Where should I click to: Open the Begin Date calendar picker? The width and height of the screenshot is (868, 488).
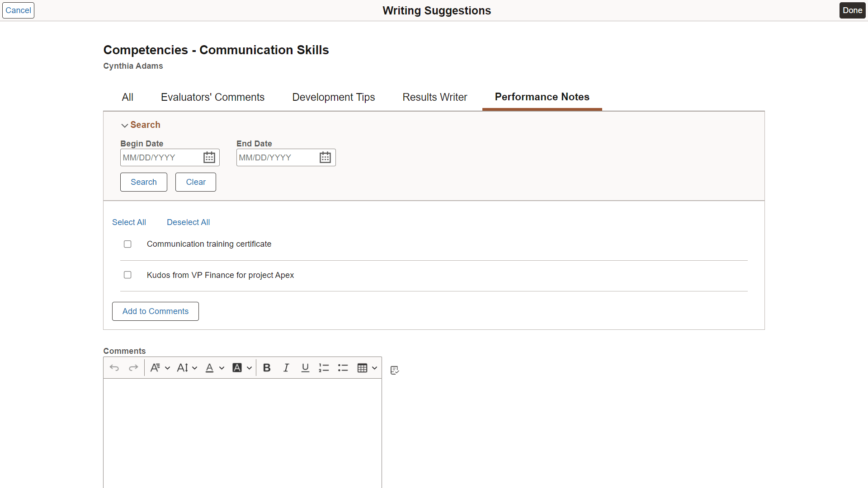point(209,157)
